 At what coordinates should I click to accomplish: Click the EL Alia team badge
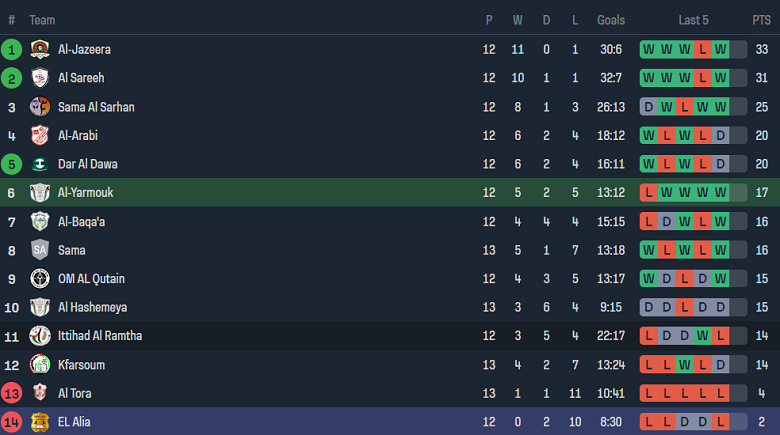[40, 422]
